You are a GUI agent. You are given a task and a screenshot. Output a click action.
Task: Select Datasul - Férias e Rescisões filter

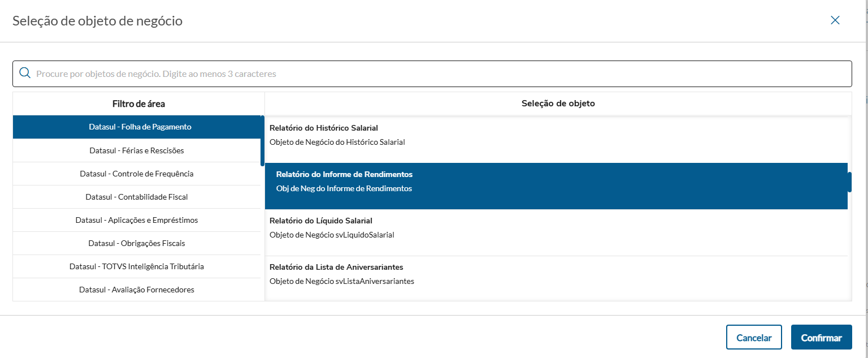pyautogui.click(x=136, y=150)
